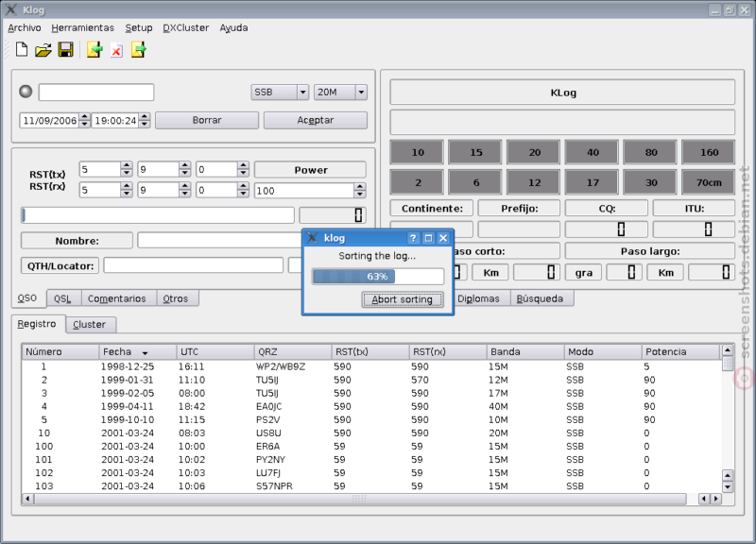Click the 2 band button
The height and width of the screenshot is (544, 756).
pos(417,182)
